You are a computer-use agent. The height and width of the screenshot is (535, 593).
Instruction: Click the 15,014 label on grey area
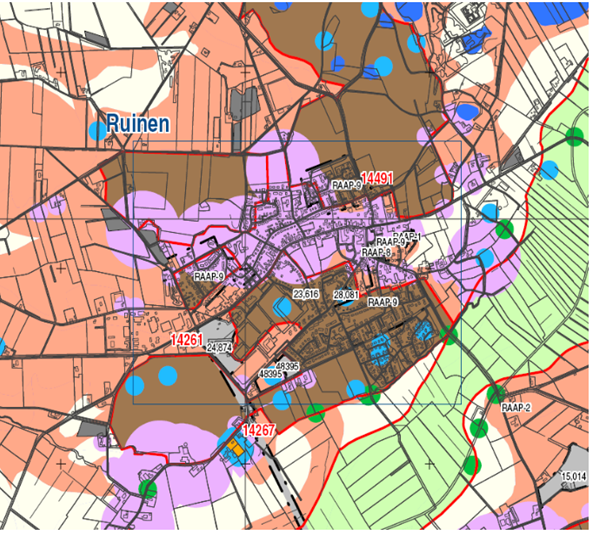(573, 476)
